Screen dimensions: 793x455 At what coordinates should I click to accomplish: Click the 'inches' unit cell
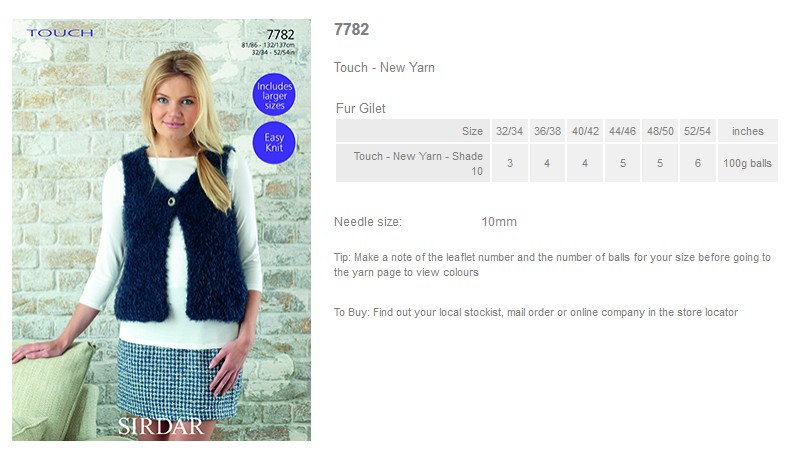pos(747,131)
